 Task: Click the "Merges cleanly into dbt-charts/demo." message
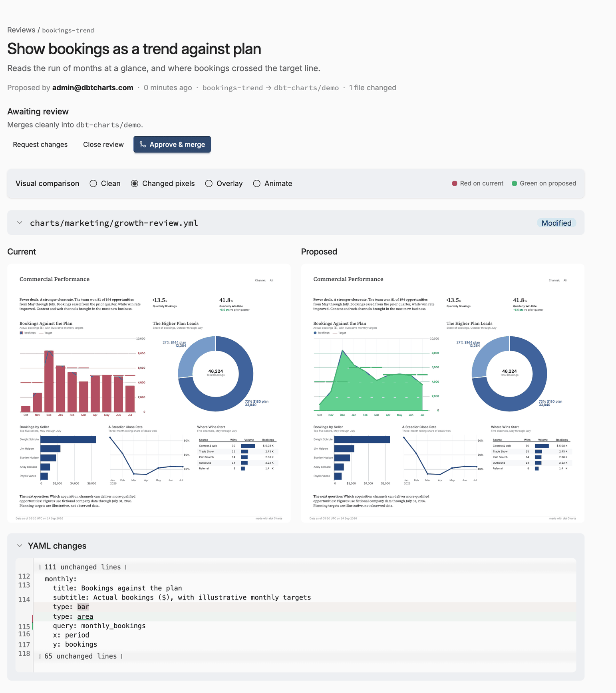tap(75, 125)
